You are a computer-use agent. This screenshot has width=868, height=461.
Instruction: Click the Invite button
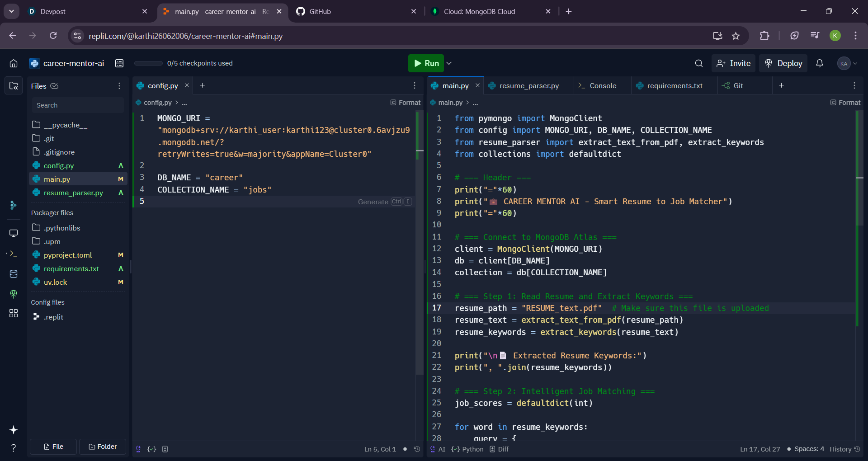pyautogui.click(x=734, y=63)
